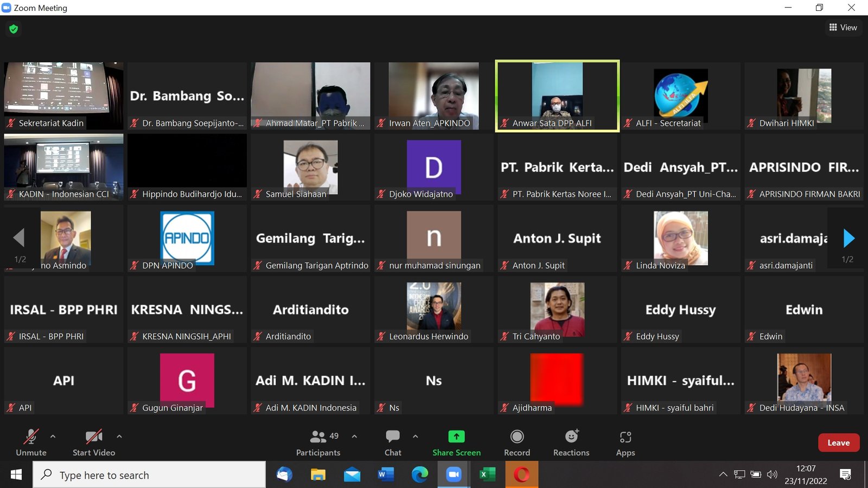Open Microsoft Edge from the taskbar

[x=419, y=475]
